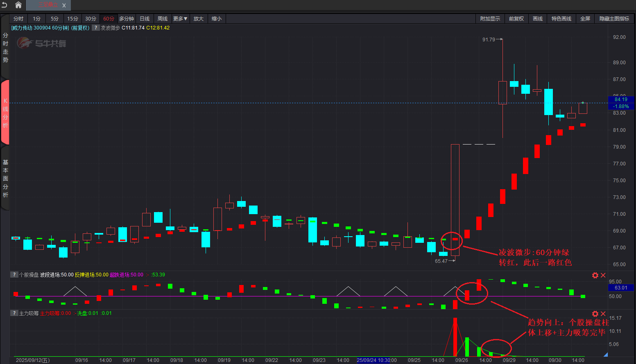Click 放大 to zoom in chart

point(199,19)
